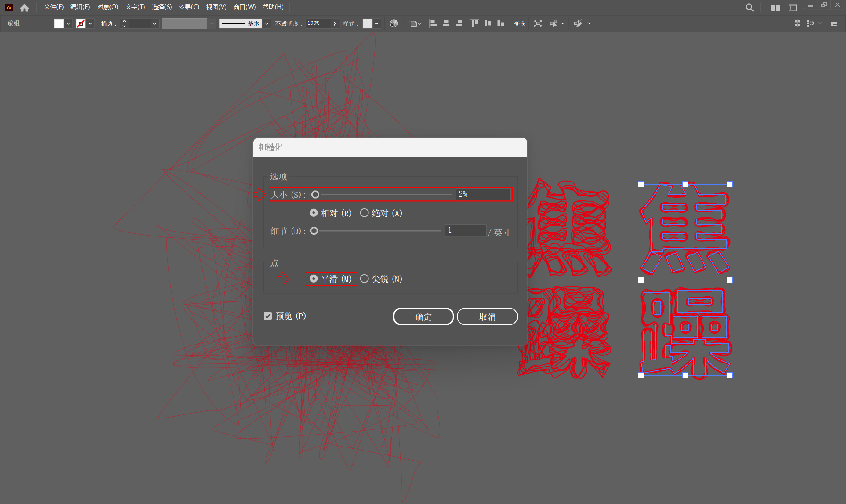Open the 效果(C) menu
This screenshot has height=504, width=846.
click(189, 7)
